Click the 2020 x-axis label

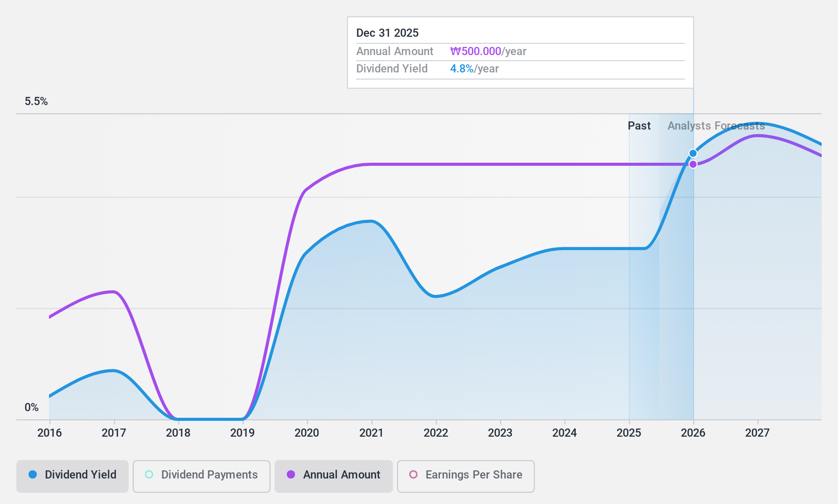tap(307, 433)
